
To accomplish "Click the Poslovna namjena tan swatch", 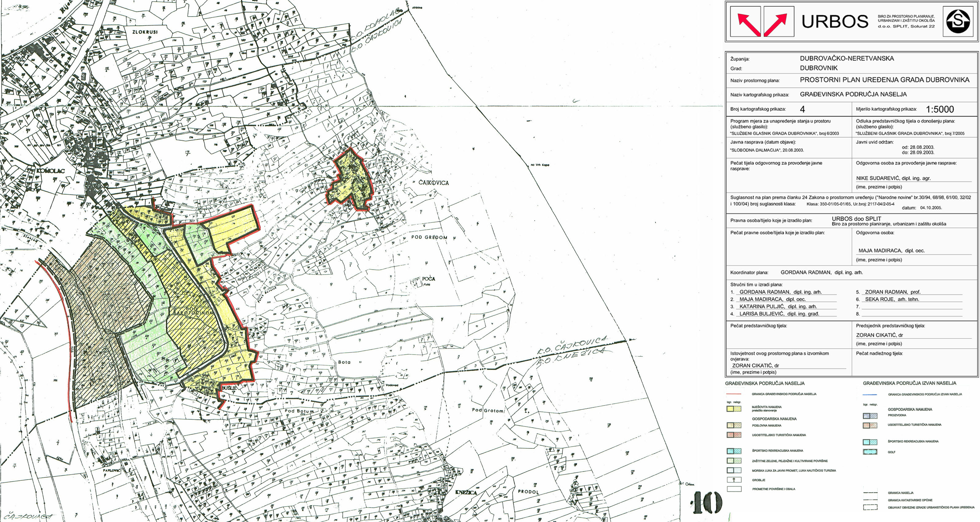I will click(734, 425).
